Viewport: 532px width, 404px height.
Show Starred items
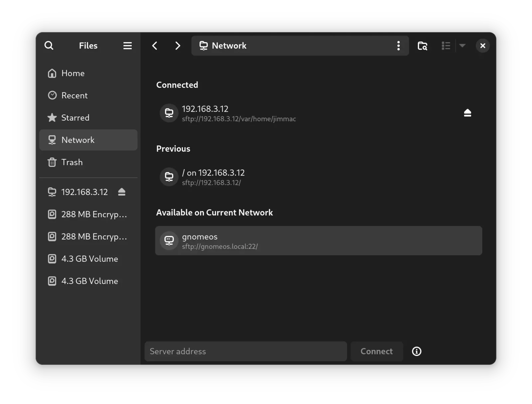75,118
